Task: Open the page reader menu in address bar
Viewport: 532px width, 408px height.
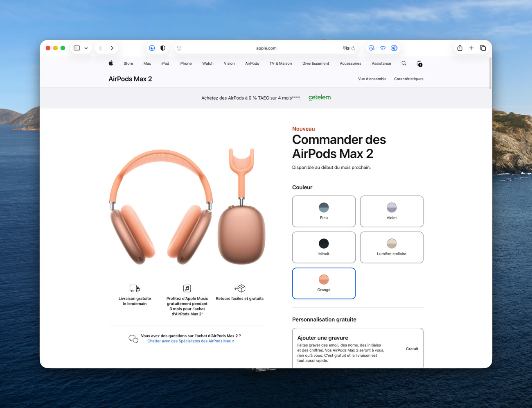Action: [x=179, y=48]
